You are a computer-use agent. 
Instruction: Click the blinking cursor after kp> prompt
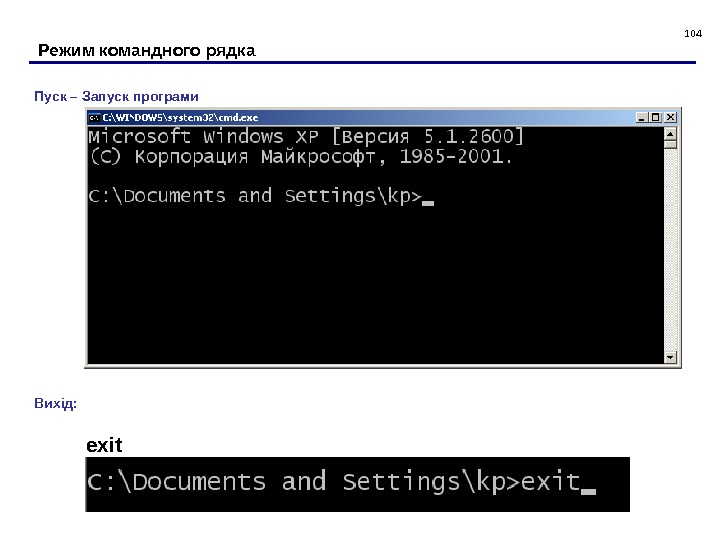[x=428, y=203]
